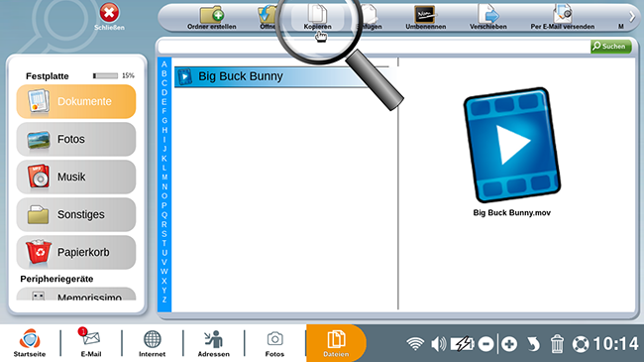Click the Ordner erstellen folder icon
This screenshot has width=644, height=362.
point(211,15)
